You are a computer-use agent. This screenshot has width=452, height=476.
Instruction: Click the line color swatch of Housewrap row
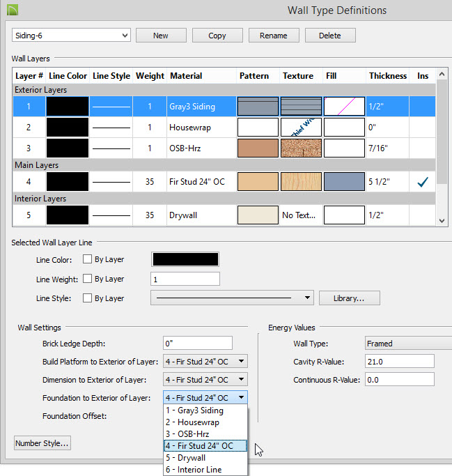click(68, 128)
